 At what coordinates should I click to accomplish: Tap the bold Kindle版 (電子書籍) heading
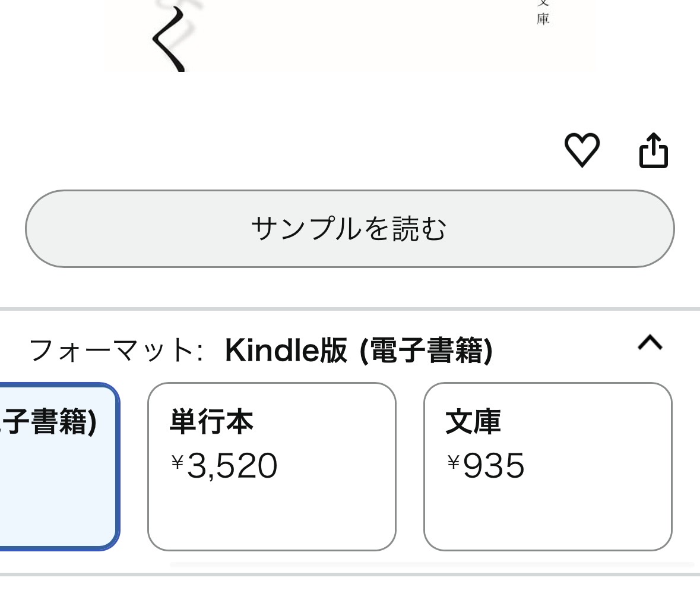tap(359, 351)
